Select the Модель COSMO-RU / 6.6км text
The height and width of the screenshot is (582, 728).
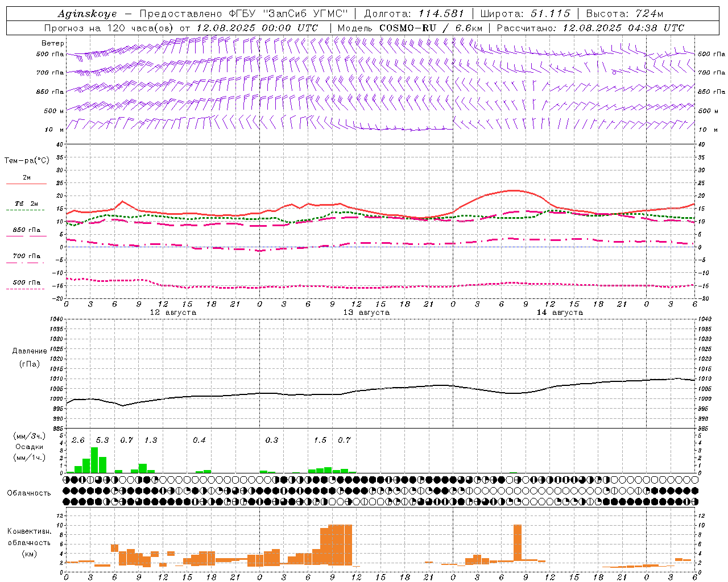(409, 28)
